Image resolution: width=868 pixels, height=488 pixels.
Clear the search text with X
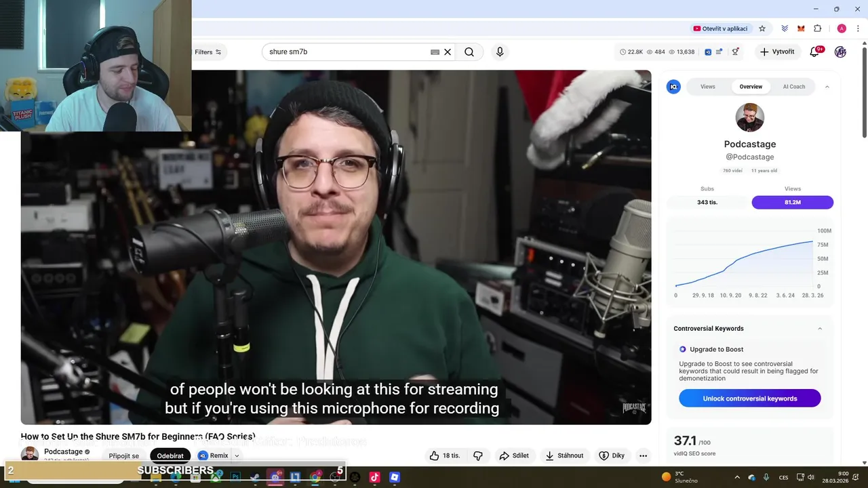point(448,52)
